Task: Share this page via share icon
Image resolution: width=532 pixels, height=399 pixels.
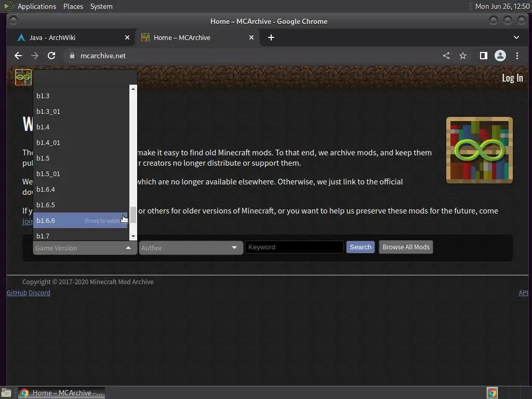Action: pos(446,56)
